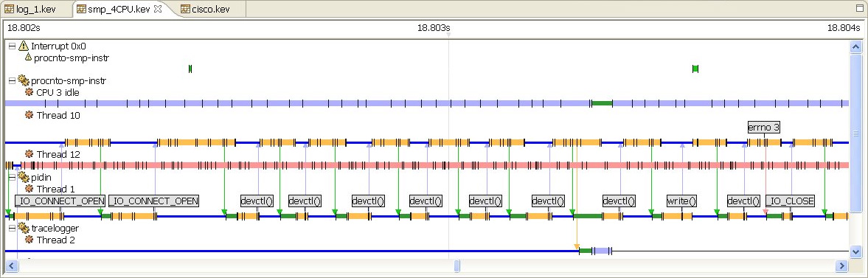
Task: Click the 18.802s time label
Action: coord(24,27)
